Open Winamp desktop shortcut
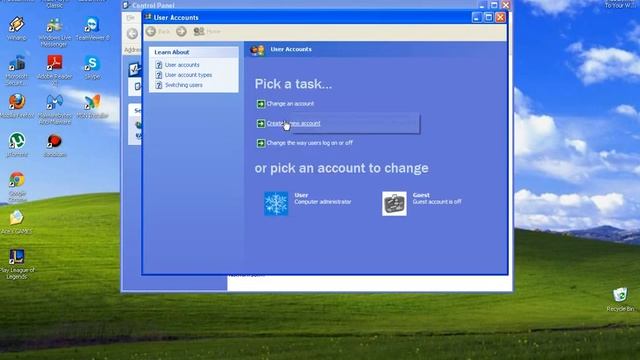This screenshot has width=640, height=360. click(17, 28)
